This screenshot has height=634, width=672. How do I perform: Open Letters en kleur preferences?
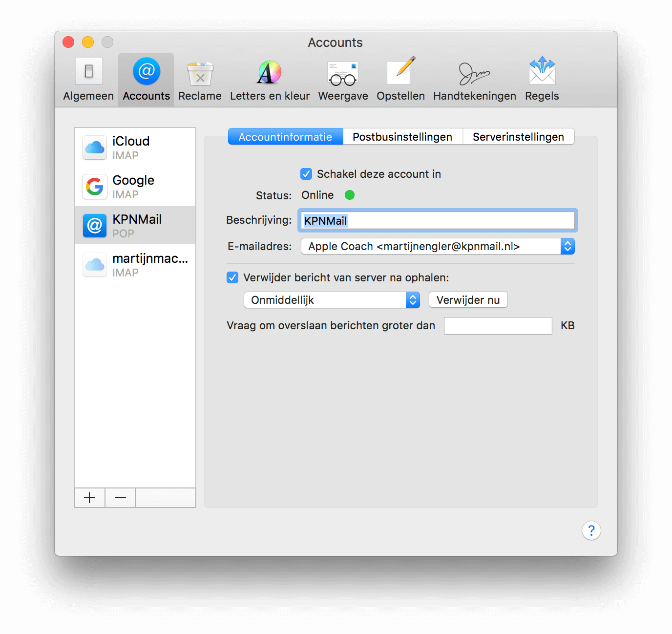pyautogui.click(x=270, y=80)
